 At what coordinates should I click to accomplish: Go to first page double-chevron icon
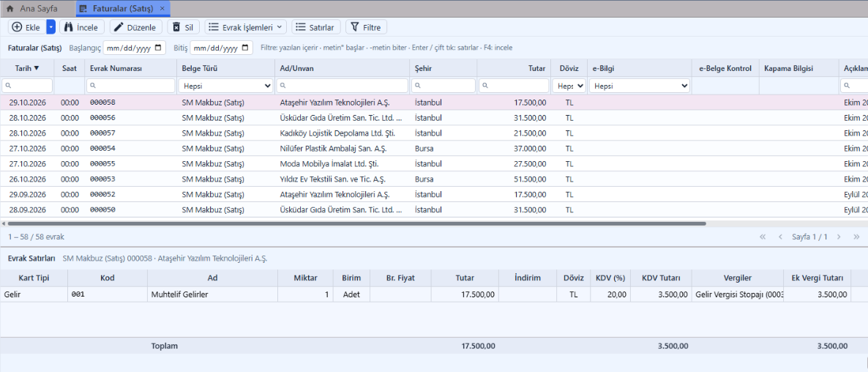click(763, 237)
